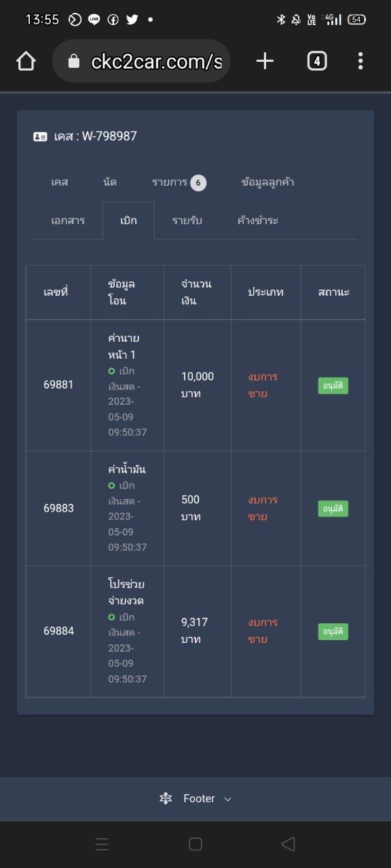Viewport: 391px width, 868px height.
Task: Click the อนุมัติ badge for row 69881
Action: point(333,386)
